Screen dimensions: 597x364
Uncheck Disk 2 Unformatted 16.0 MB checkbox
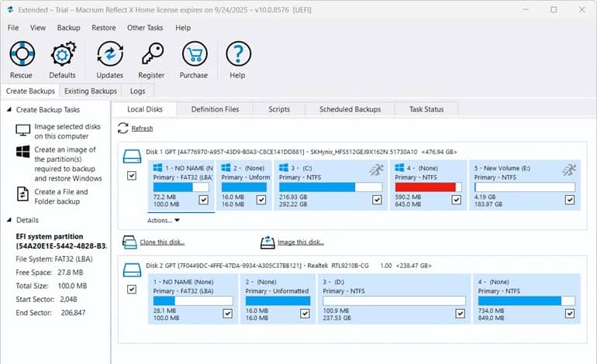pyautogui.click(x=305, y=314)
